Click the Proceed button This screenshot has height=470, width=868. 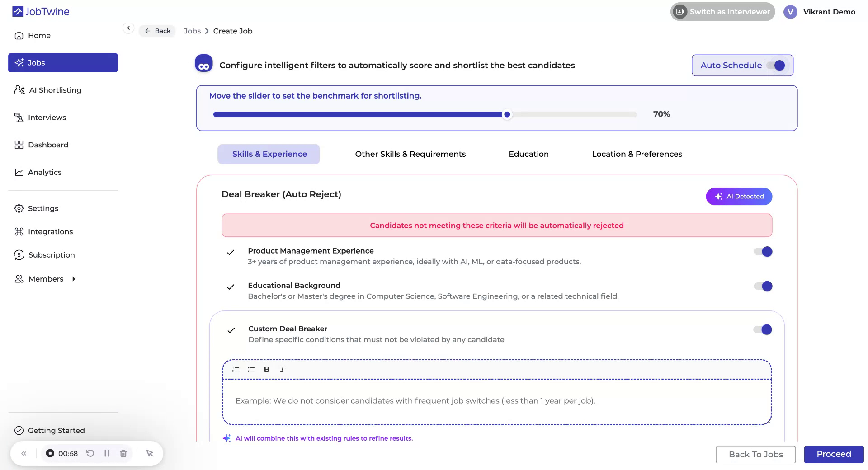[833, 454]
